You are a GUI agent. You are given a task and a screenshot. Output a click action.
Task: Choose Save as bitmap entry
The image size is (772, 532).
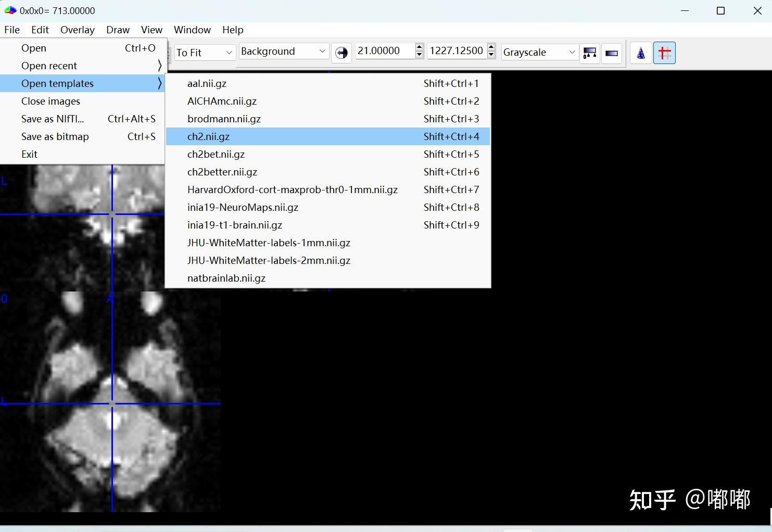click(83, 136)
